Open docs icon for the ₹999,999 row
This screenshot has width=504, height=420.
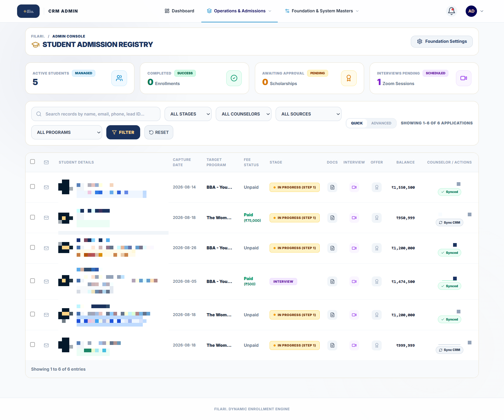click(x=332, y=345)
